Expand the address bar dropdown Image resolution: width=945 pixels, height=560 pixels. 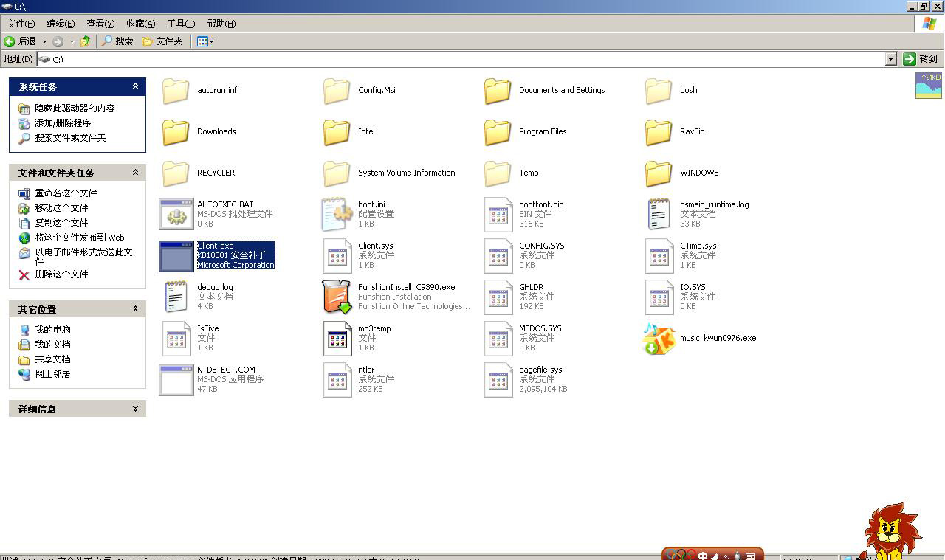pyautogui.click(x=890, y=59)
